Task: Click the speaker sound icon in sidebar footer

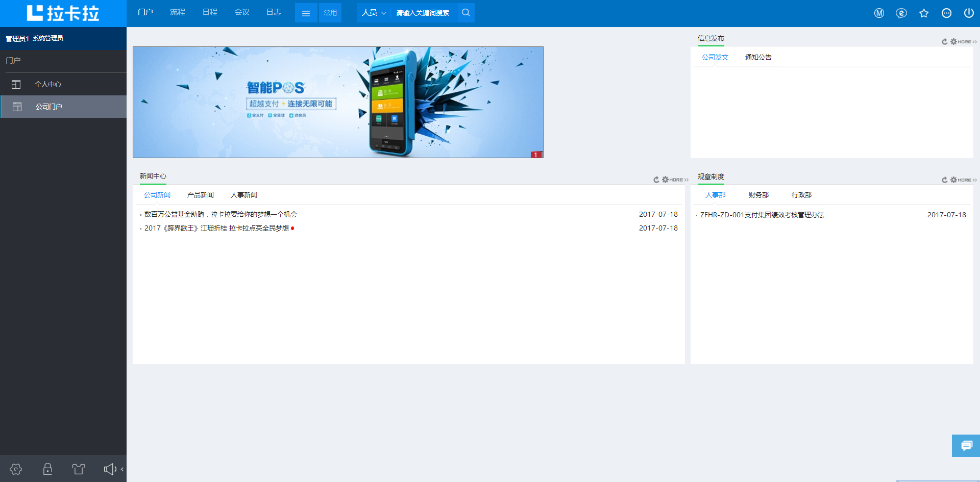Action: (x=110, y=469)
